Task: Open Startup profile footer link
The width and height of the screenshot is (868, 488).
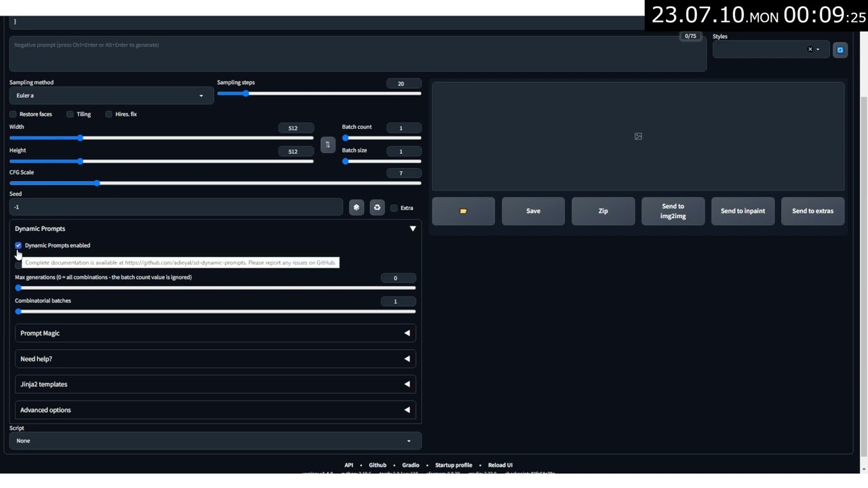Action: tap(454, 465)
